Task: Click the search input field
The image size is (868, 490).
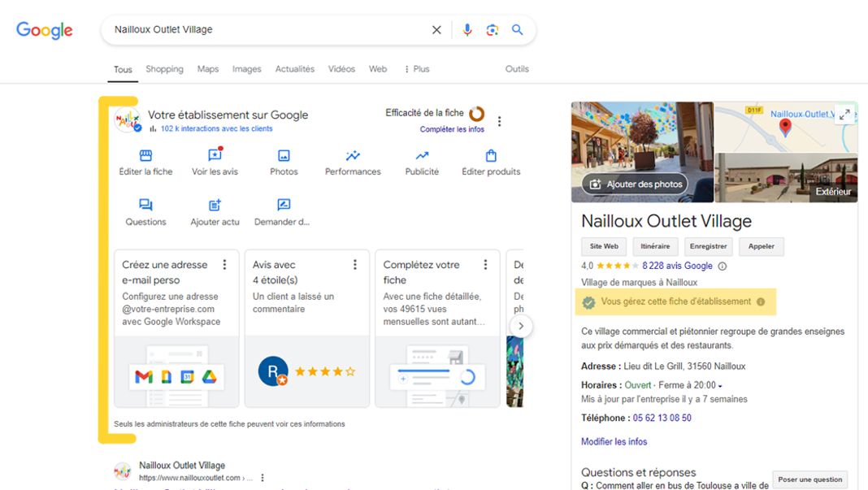Action: point(266,30)
